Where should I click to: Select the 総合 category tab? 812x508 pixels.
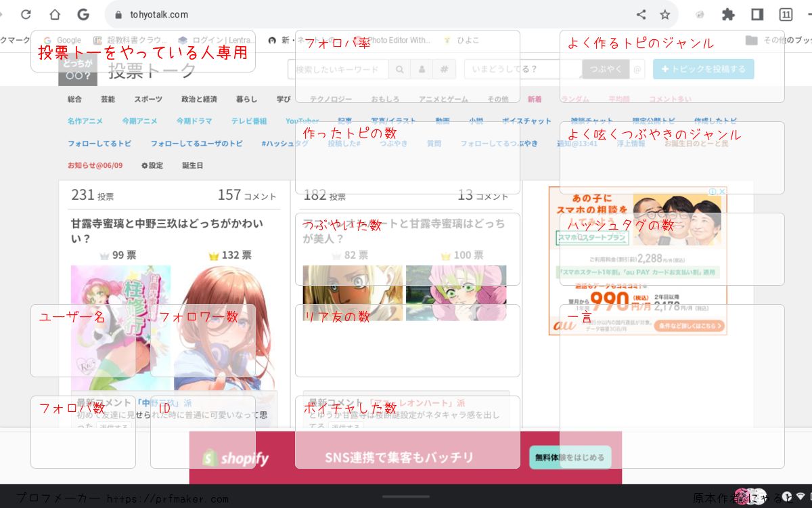74,99
